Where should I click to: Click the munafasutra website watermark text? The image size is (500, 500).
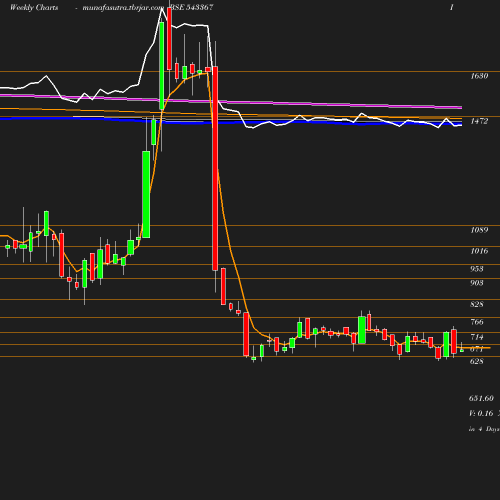(123, 7)
